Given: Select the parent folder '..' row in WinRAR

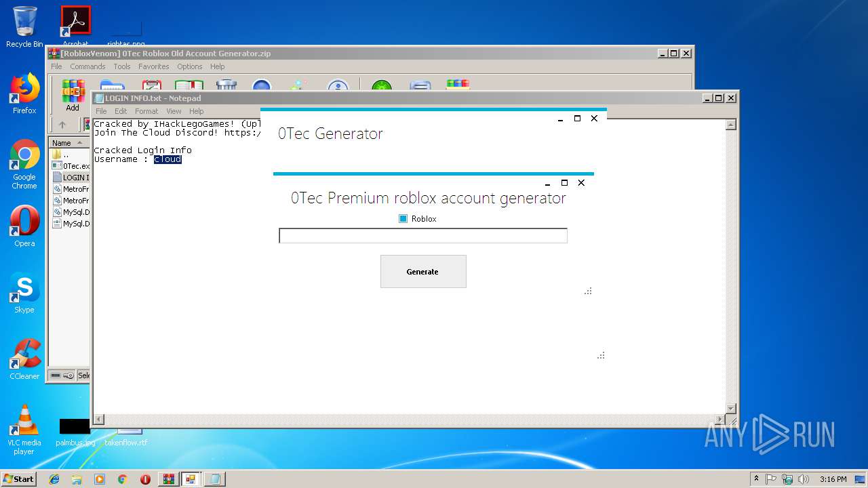Looking at the screenshot, I should click(71, 155).
